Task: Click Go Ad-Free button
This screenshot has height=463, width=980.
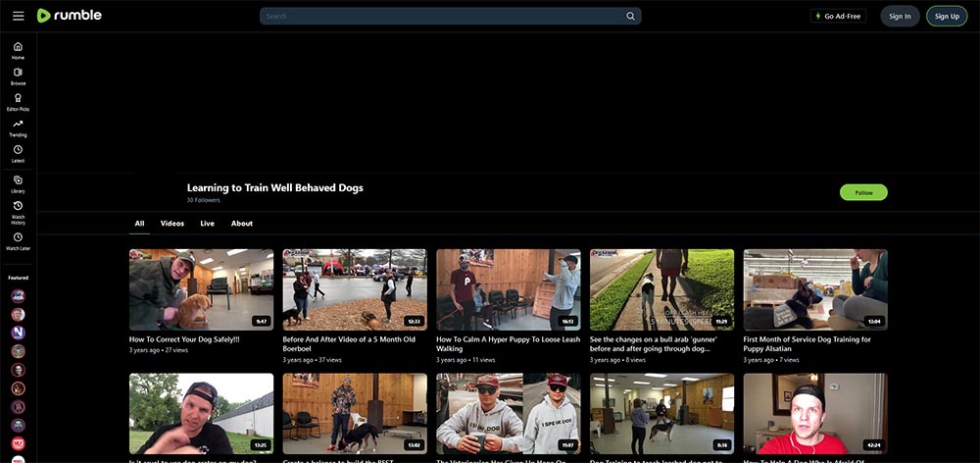Action: pyautogui.click(x=838, y=17)
